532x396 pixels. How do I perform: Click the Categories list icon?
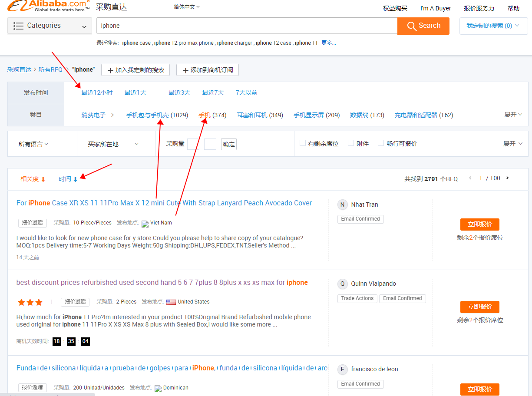[18, 26]
